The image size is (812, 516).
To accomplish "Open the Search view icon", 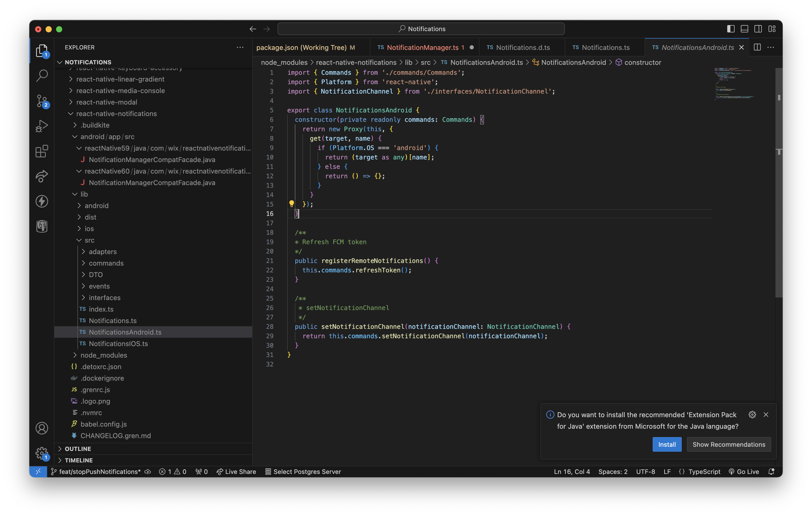I will (x=42, y=76).
